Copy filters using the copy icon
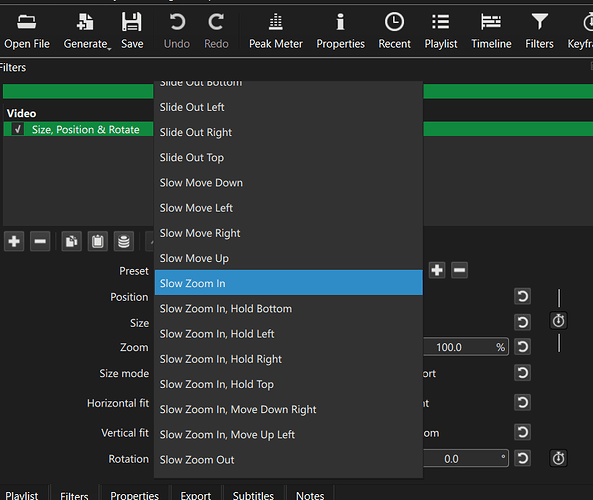This screenshot has height=500, width=593. [71, 241]
